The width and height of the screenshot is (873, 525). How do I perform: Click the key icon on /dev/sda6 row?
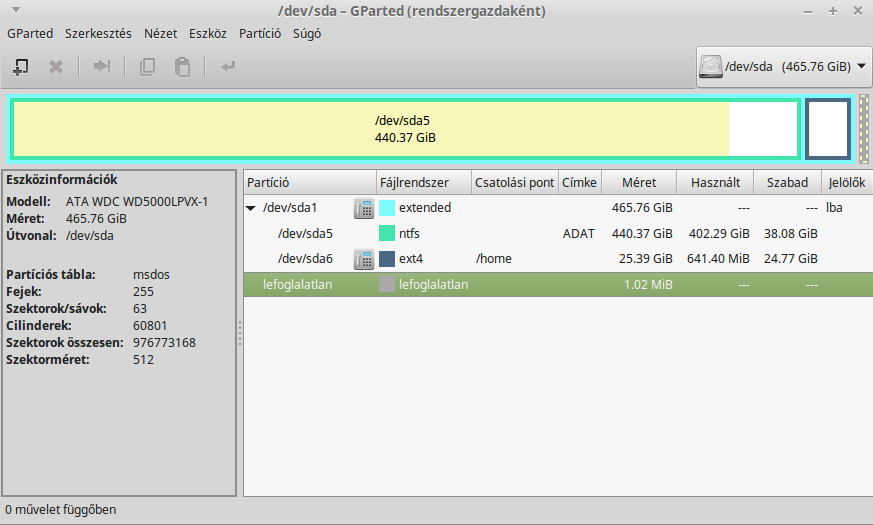click(364, 259)
